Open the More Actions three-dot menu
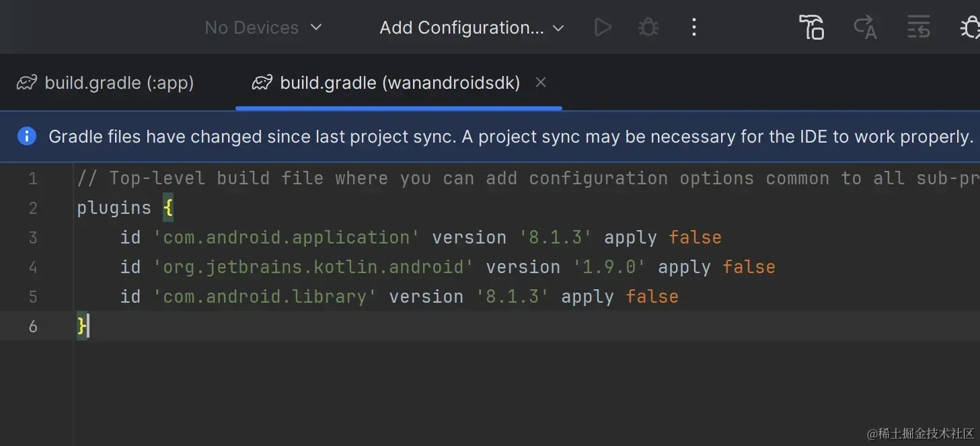The height and width of the screenshot is (446, 980). 694,28
